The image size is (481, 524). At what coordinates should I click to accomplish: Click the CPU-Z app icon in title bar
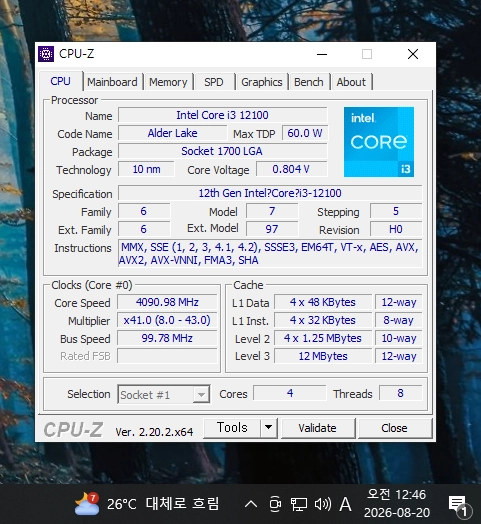46,54
